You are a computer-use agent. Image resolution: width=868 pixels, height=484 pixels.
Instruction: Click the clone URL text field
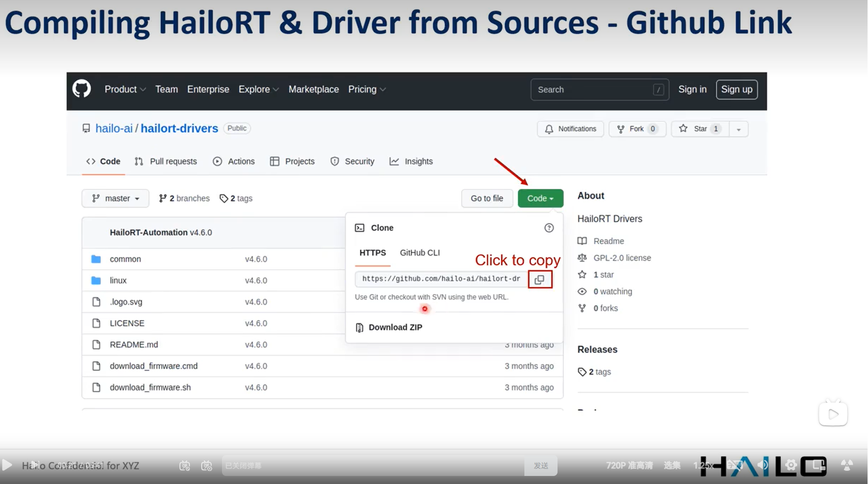[441, 279]
